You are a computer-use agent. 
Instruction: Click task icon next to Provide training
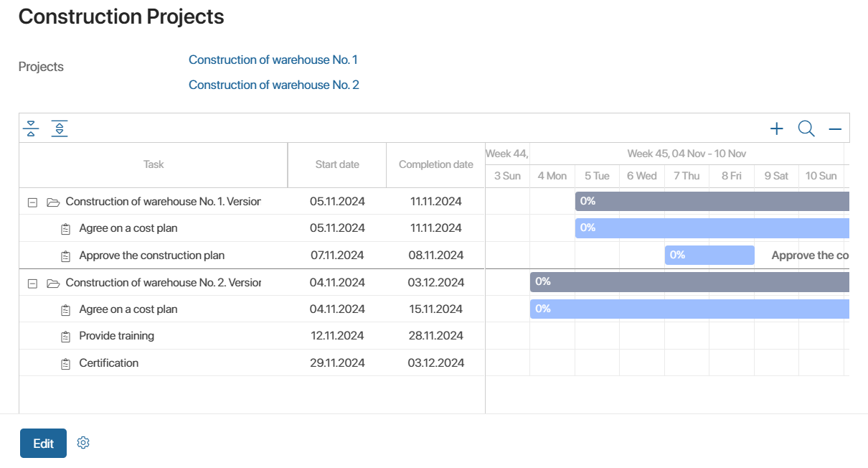(66, 337)
